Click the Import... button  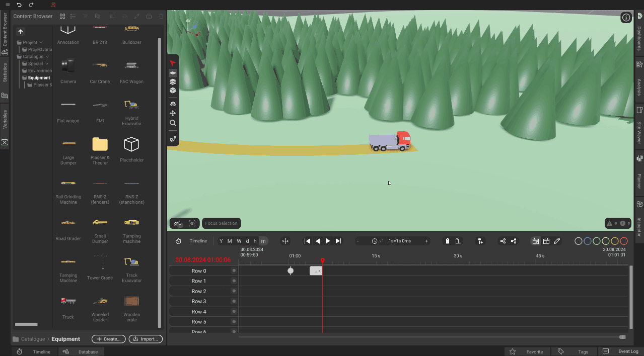click(146, 339)
